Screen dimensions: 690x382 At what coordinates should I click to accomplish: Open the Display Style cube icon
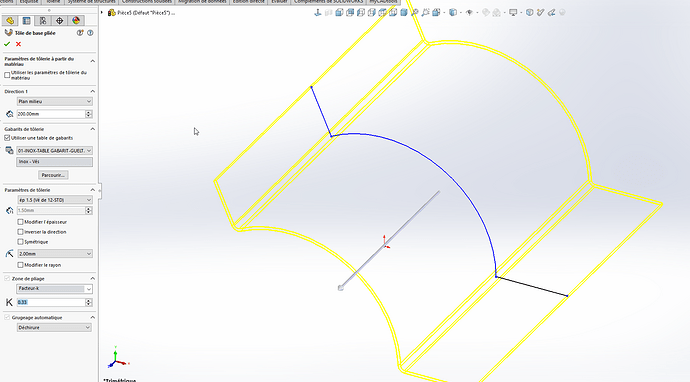point(453,13)
